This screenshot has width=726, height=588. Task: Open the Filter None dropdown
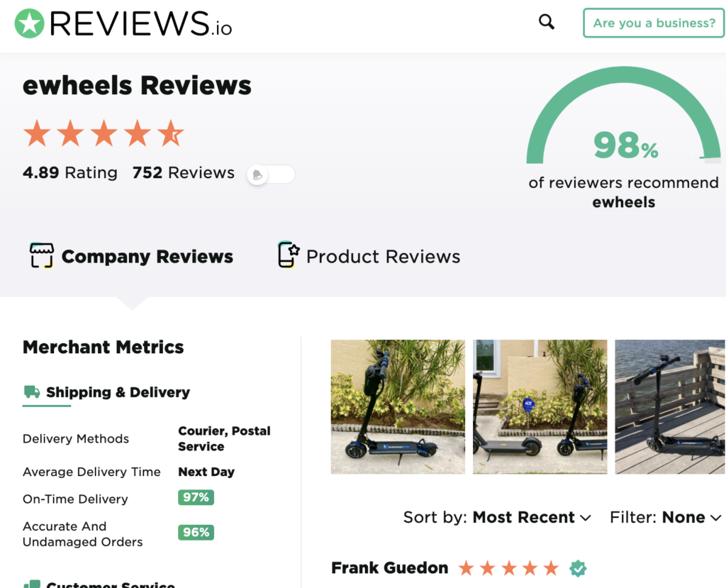point(665,518)
